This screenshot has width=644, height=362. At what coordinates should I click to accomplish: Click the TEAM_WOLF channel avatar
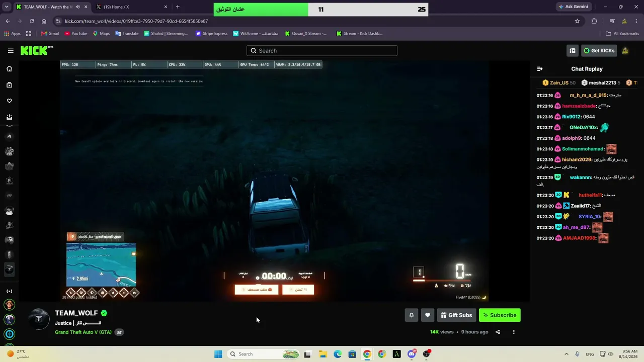click(39, 319)
